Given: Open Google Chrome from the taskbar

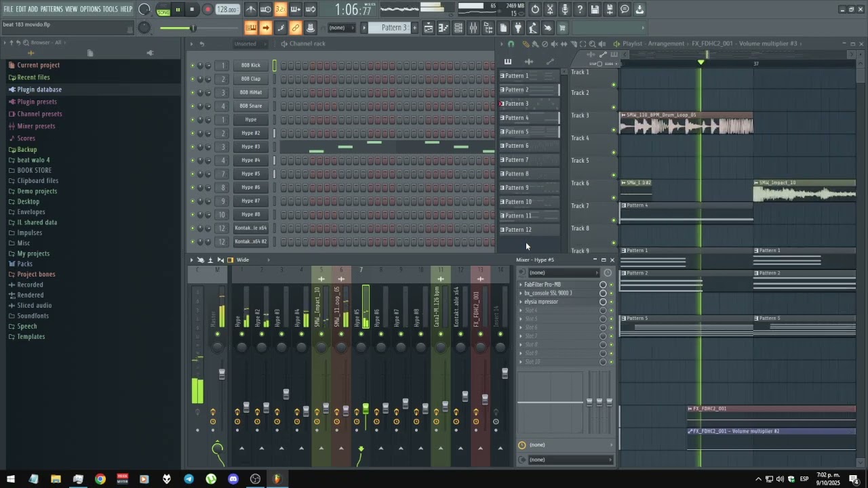Looking at the screenshot, I should click(x=100, y=479).
